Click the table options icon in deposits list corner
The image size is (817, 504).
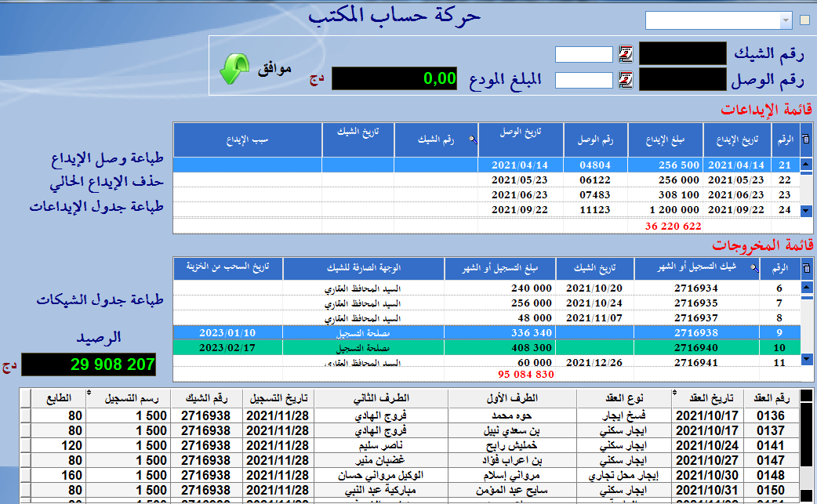(x=806, y=139)
